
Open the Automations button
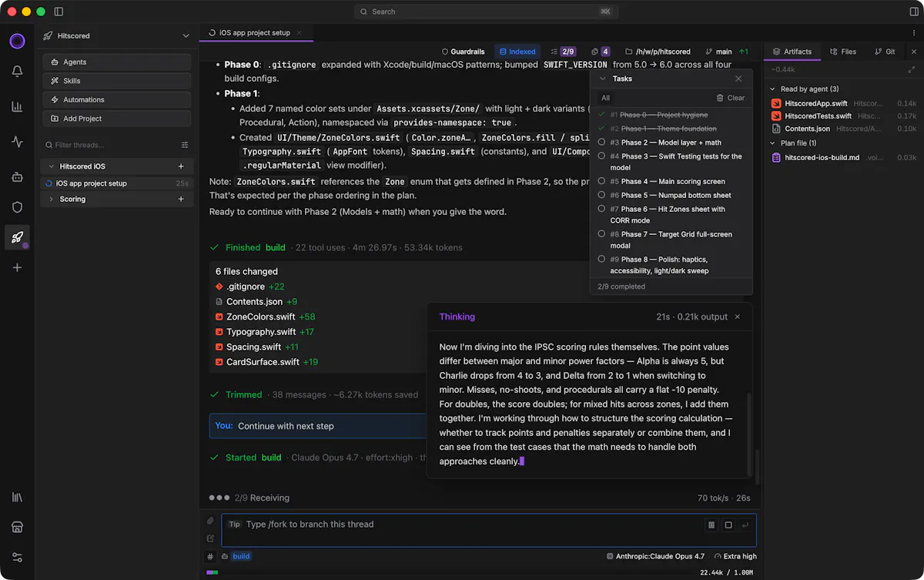[117, 99]
